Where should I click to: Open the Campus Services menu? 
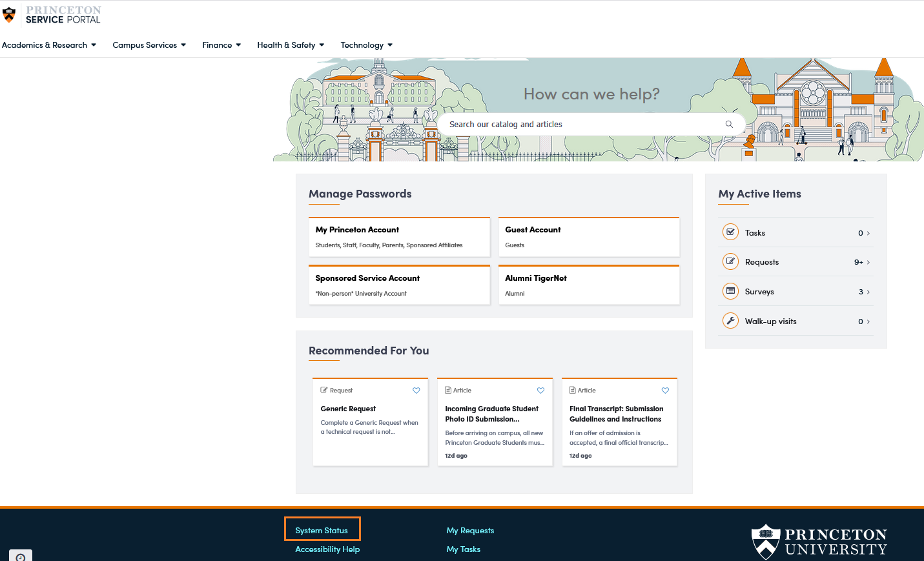click(x=149, y=45)
